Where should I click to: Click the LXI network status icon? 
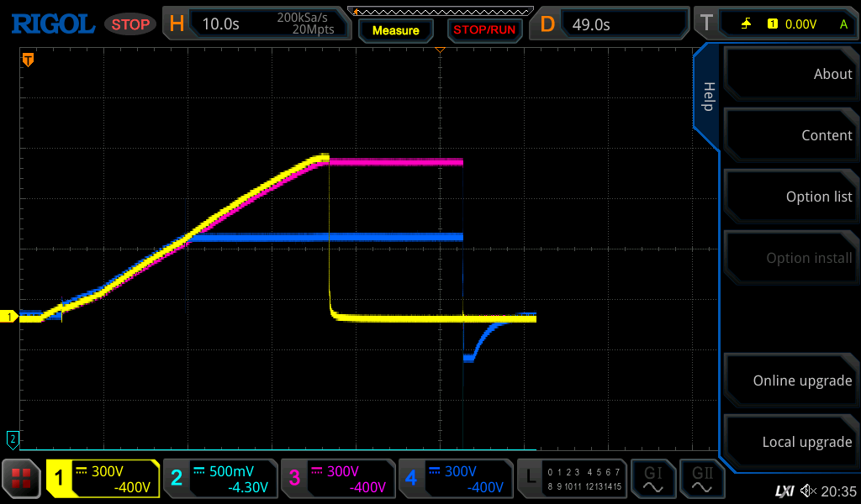click(x=784, y=491)
